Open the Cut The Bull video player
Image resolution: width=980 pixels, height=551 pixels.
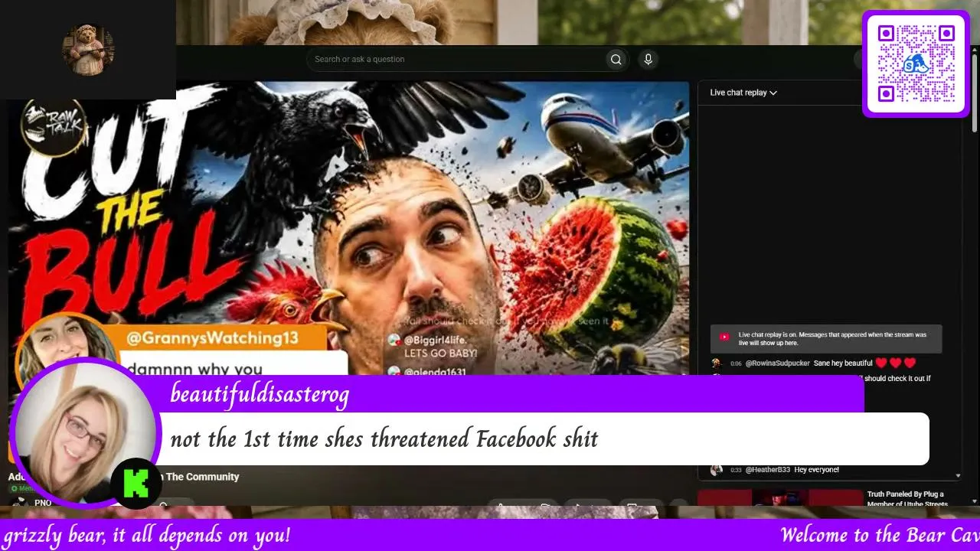point(348,227)
